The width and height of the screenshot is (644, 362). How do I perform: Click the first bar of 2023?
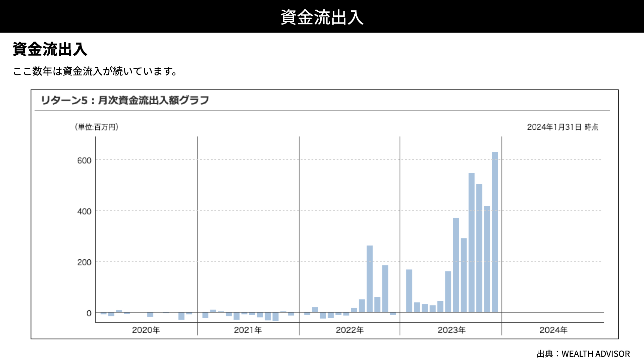tap(409, 291)
